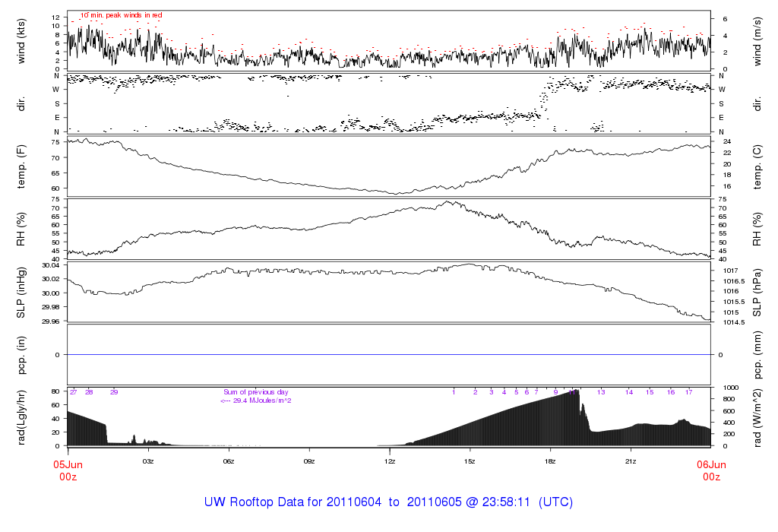Click the purple '29' marker in radiation panel
This screenshot has width=778, height=532.
114,392
